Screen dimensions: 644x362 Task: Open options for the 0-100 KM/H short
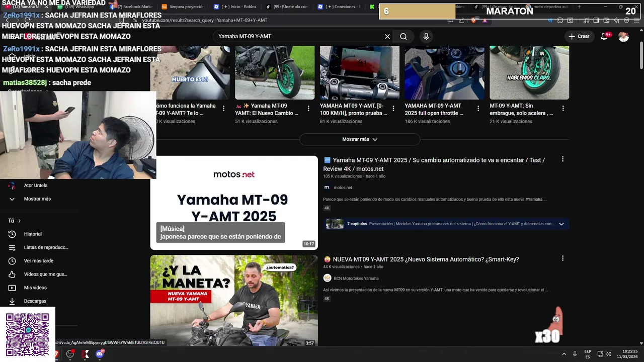click(x=393, y=109)
